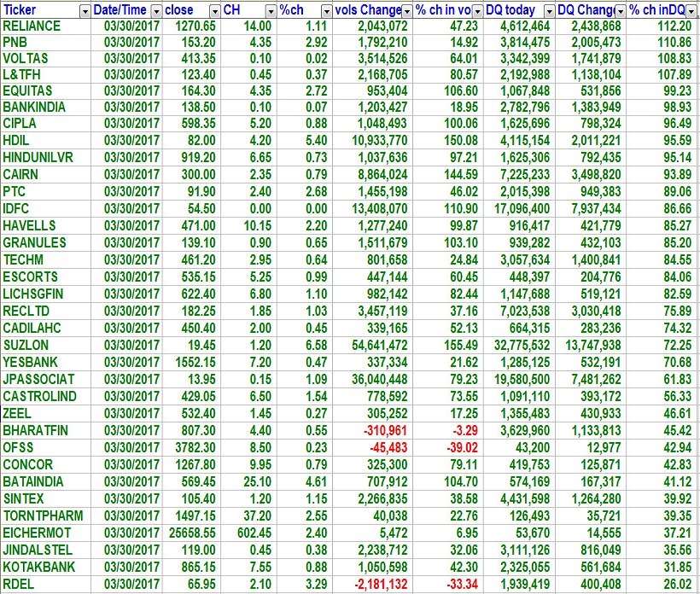Open the DQ today column filter dropdown
This screenshot has height=594, width=700.
550,11
